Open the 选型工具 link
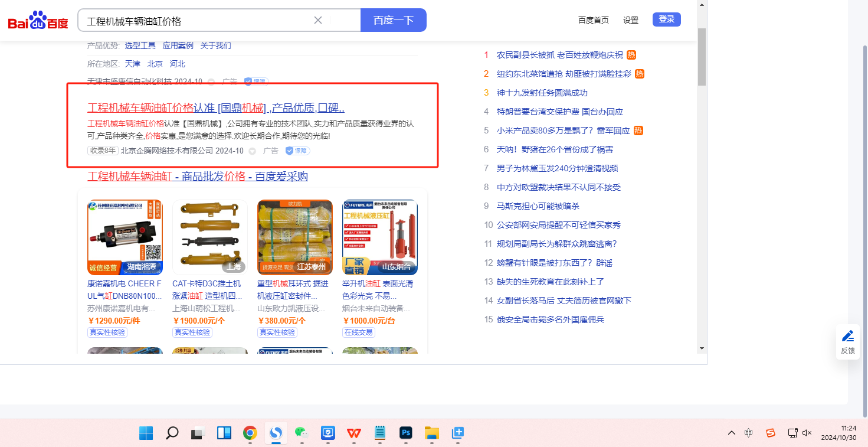The image size is (868, 447). pos(140,45)
